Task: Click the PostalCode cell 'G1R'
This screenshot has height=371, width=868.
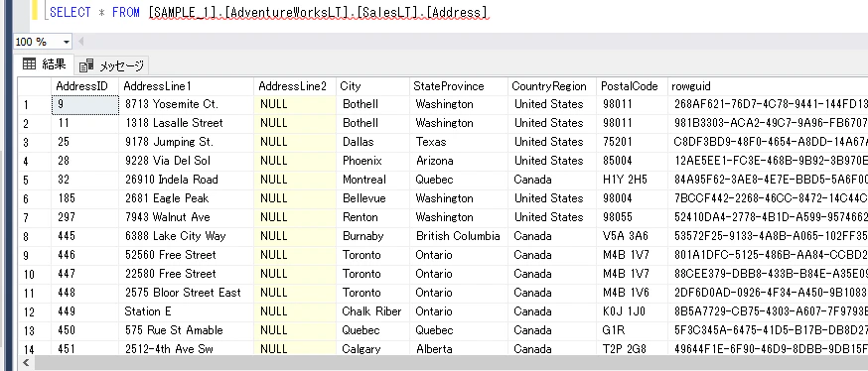Action: (x=633, y=330)
